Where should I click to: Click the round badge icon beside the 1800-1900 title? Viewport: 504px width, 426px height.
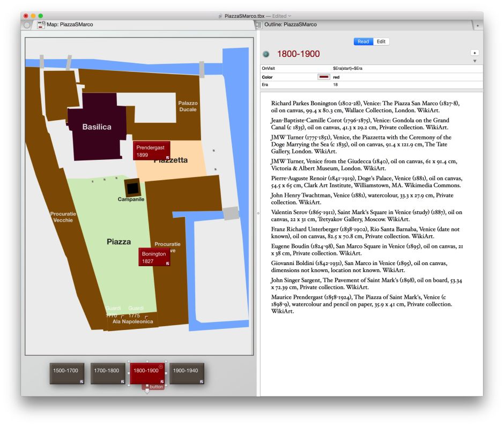[266, 54]
